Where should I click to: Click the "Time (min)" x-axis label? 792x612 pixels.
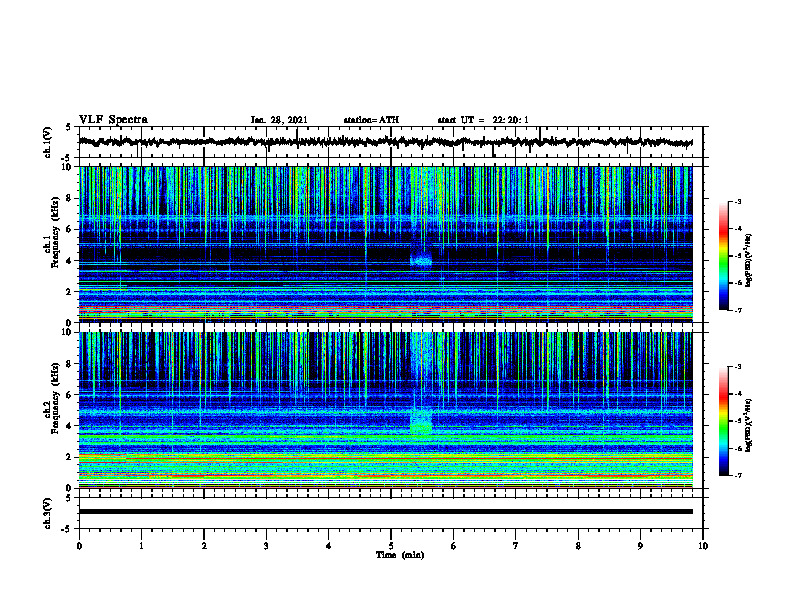pyautogui.click(x=400, y=555)
